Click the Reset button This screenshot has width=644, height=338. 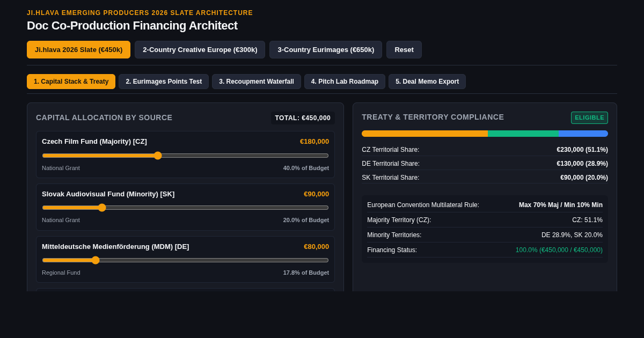[404, 49]
